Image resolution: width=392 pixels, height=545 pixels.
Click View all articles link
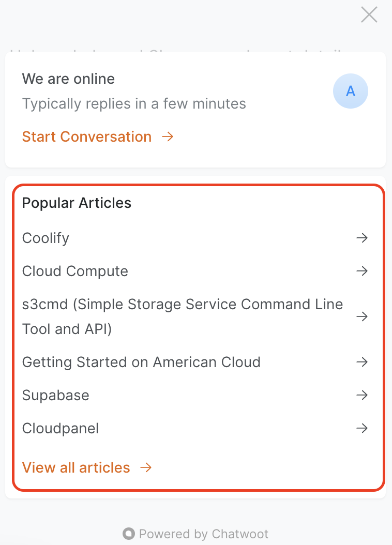tap(76, 467)
